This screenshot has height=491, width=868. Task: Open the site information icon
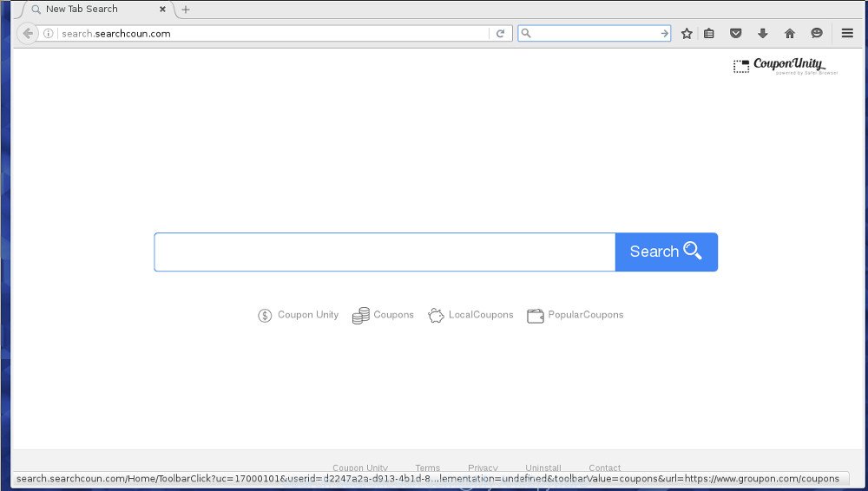tap(48, 33)
